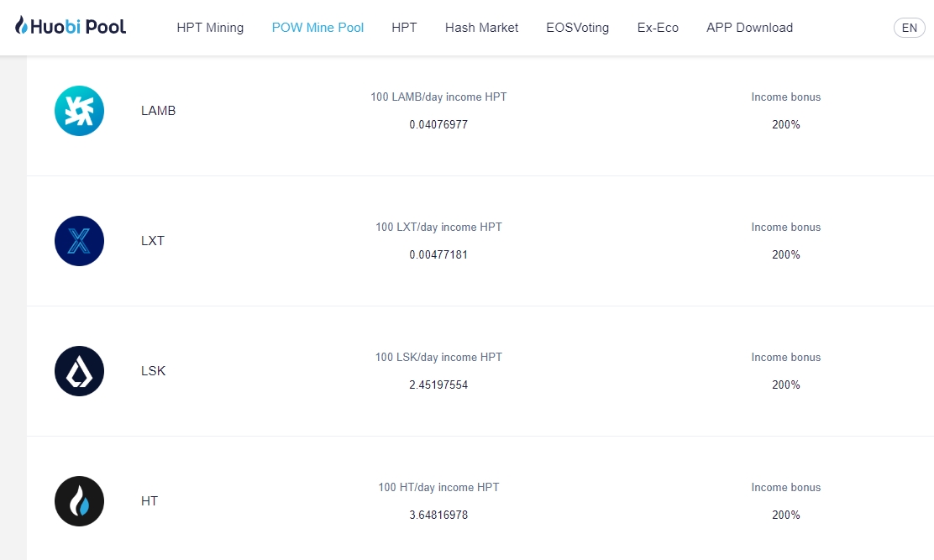Click the LSK coin icon
This screenshot has height=560, width=934.
click(79, 371)
